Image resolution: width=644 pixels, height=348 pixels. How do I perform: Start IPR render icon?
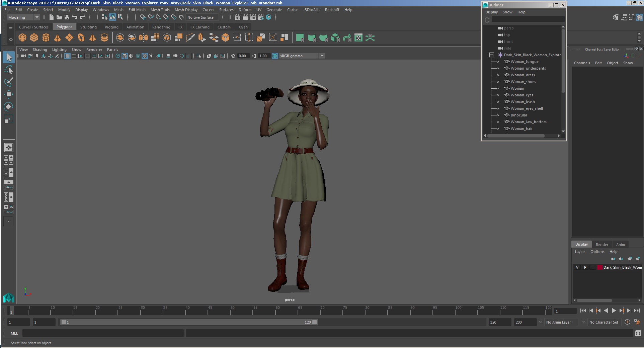[x=253, y=17]
